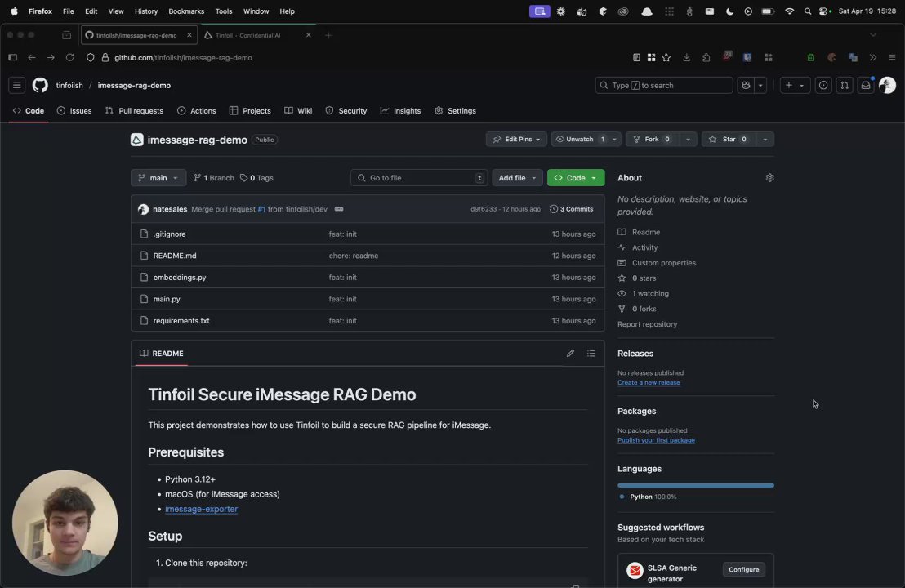The width and height of the screenshot is (905, 588).
Task: Open Edit Pins dropdown
Action: 516,139
